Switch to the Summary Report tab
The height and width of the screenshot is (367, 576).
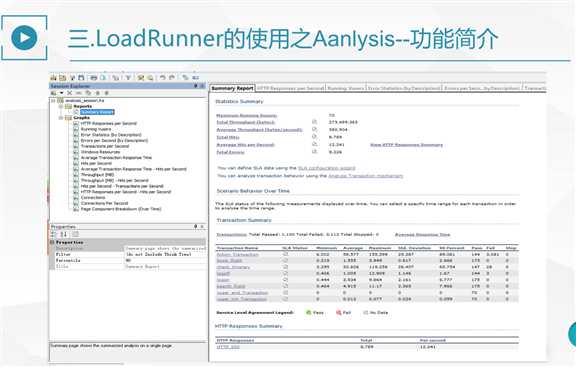[x=232, y=88]
